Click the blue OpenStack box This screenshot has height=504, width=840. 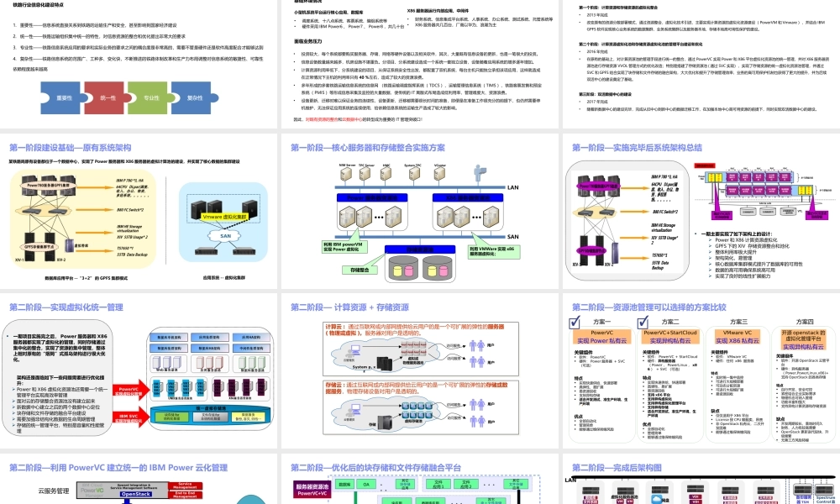[x=135, y=494]
